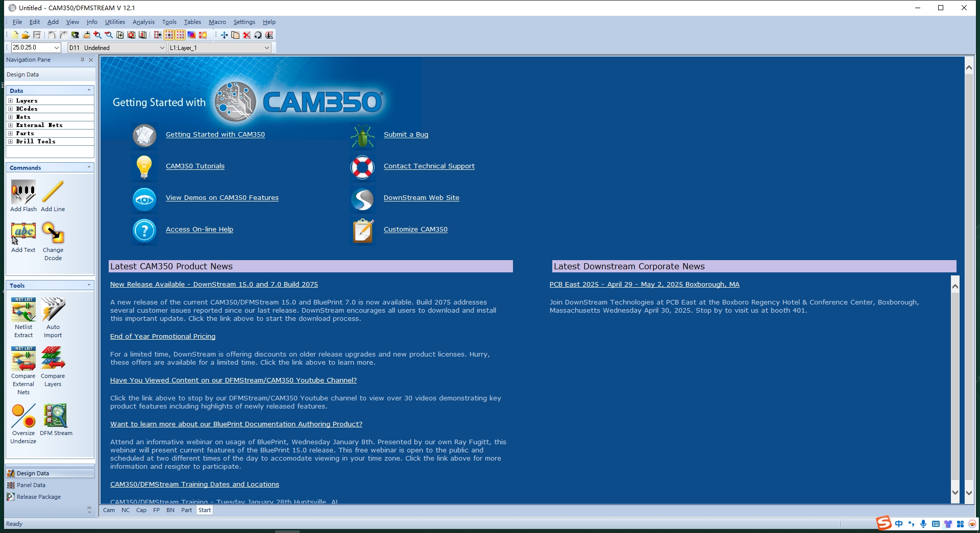Close the Navigation Pane

click(91, 60)
